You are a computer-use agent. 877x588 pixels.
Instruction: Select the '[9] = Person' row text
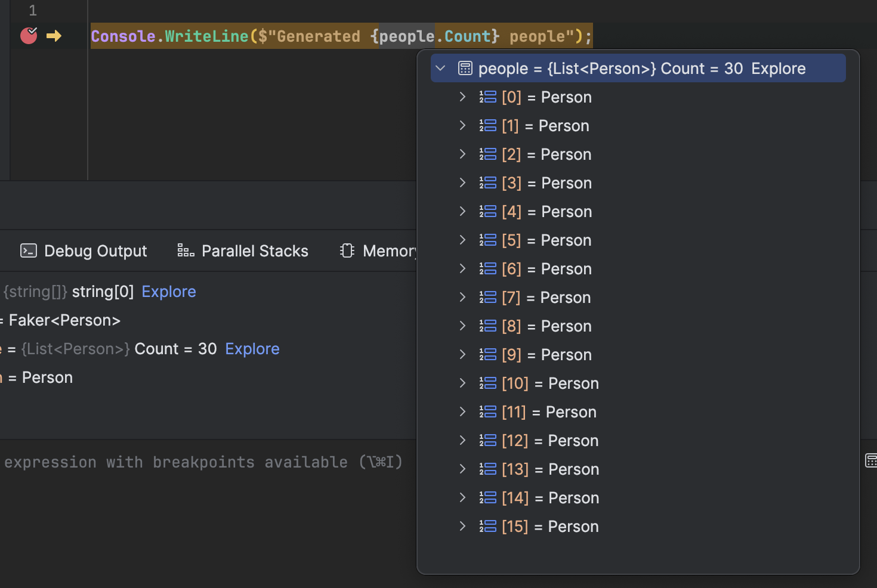tap(546, 355)
